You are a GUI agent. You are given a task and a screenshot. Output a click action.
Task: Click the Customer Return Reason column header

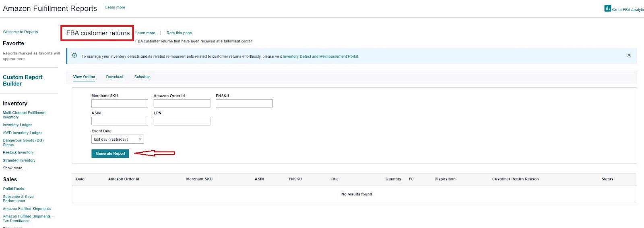pyautogui.click(x=515, y=179)
